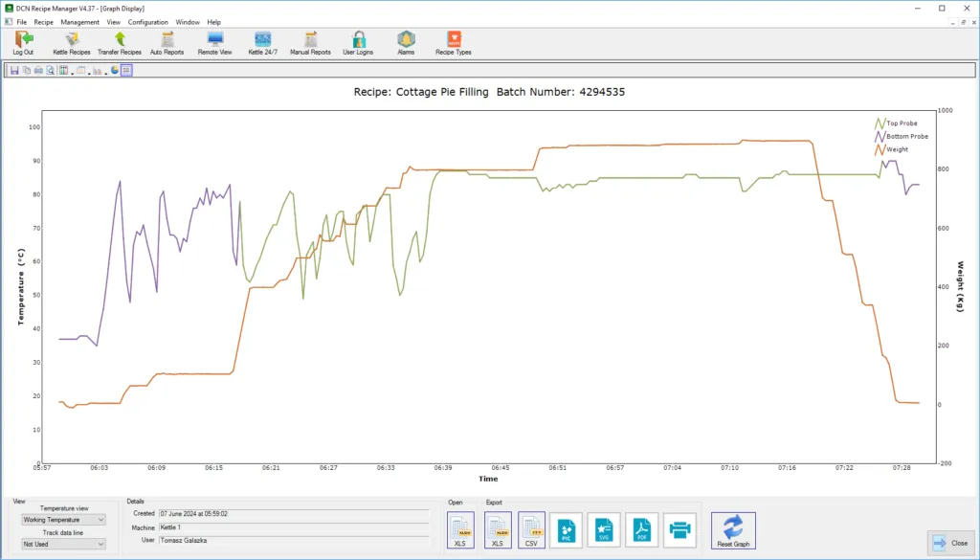
Task: Open the Recipe menu
Action: pyautogui.click(x=44, y=22)
